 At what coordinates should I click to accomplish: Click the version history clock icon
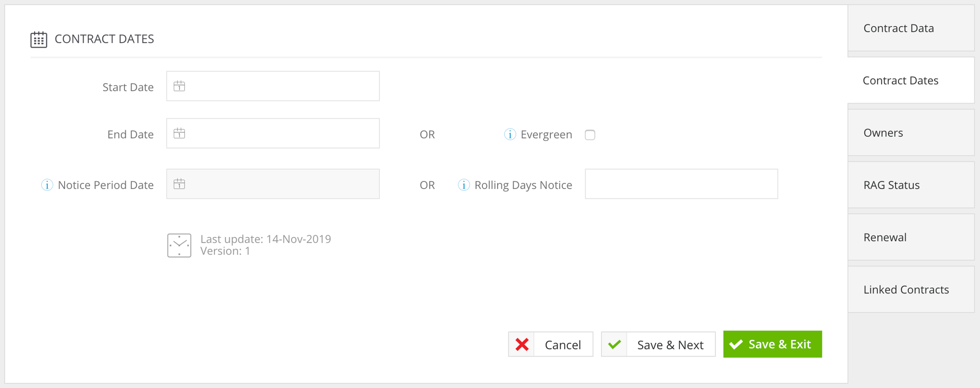[179, 245]
